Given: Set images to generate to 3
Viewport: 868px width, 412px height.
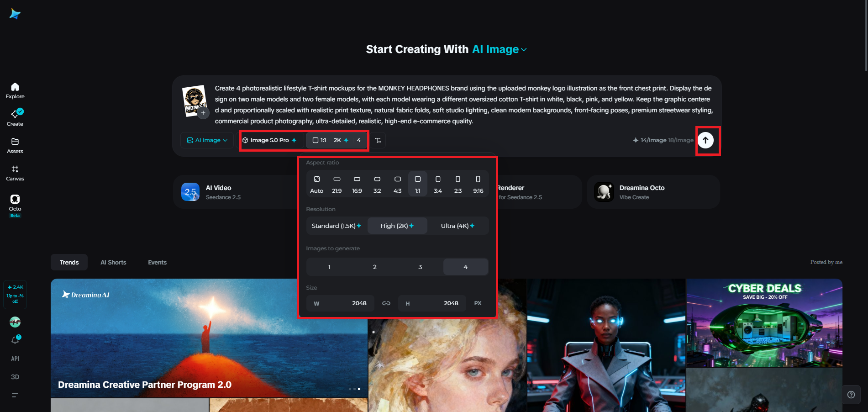Looking at the screenshot, I should [420, 267].
